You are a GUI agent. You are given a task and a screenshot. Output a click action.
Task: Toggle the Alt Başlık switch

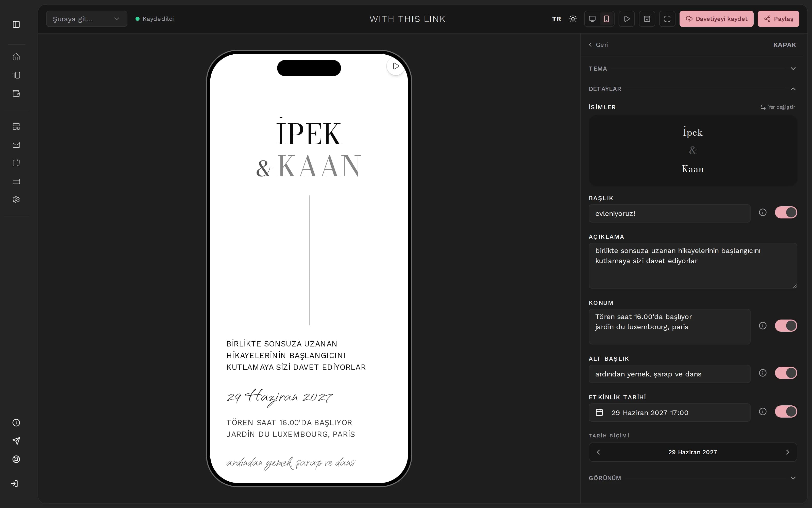(x=786, y=373)
